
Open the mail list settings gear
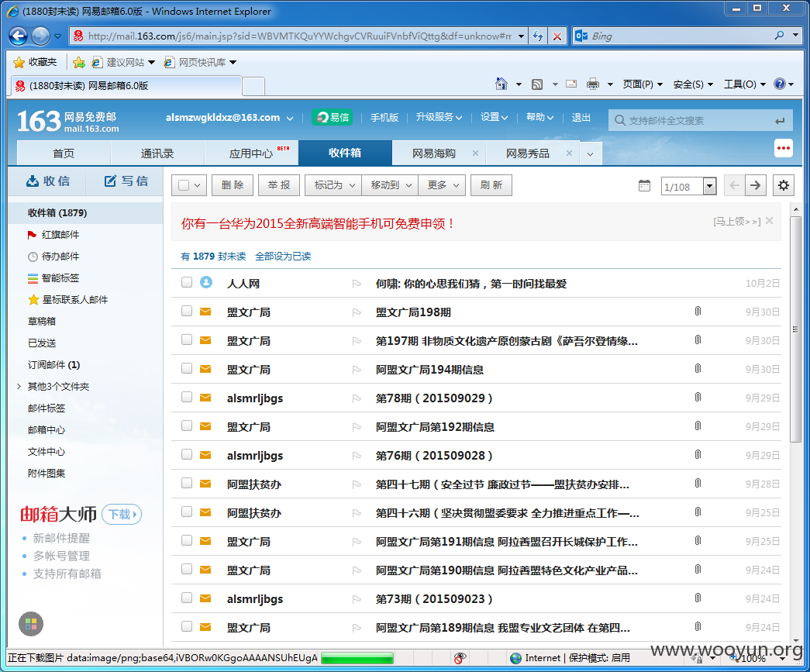pyautogui.click(x=784, y=185)
